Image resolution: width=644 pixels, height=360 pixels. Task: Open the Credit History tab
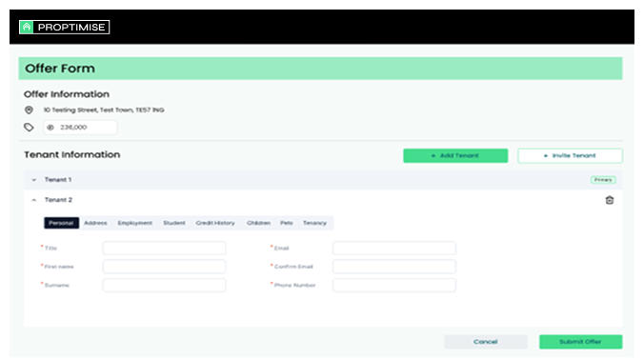coord(215,223)
